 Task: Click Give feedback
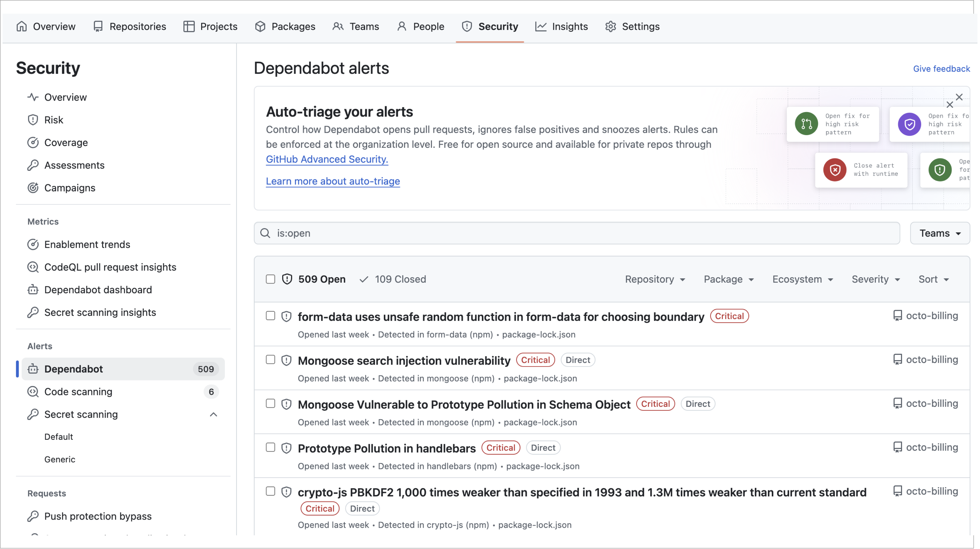(941, 68)
